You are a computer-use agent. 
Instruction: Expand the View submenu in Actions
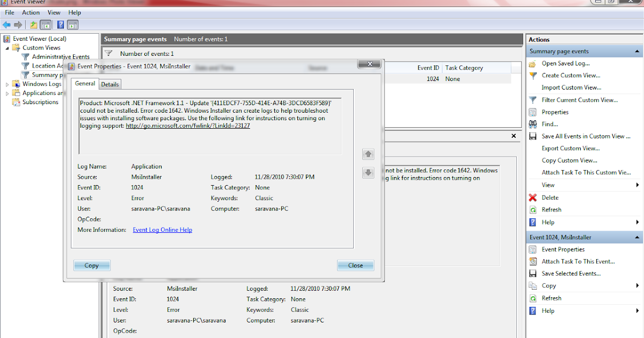point(638,185)
